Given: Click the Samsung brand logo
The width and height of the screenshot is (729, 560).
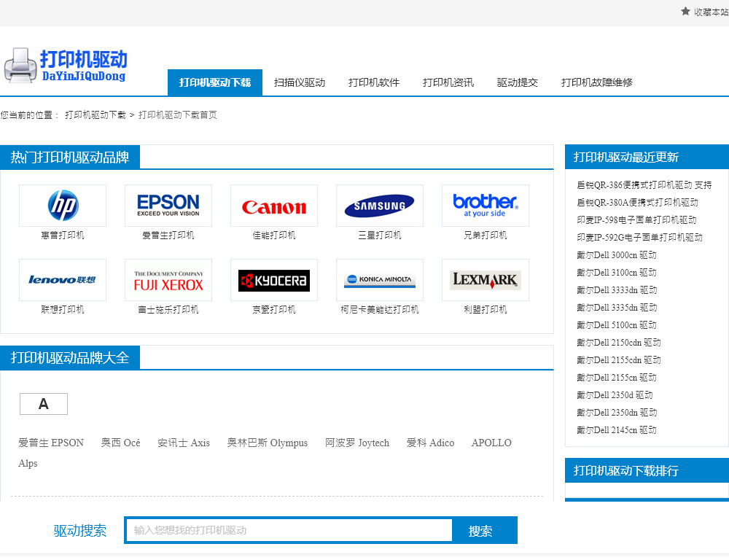Looking at the screenshot, I should click(379, 206).
